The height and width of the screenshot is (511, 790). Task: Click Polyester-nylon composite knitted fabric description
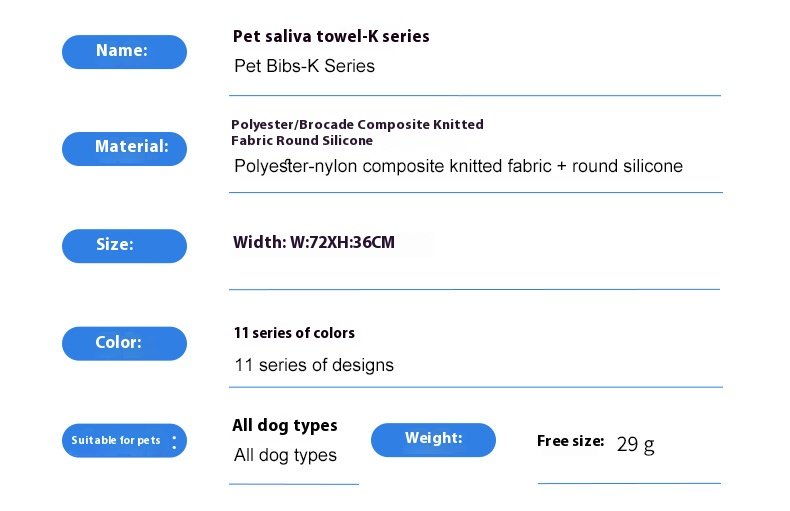458,166
